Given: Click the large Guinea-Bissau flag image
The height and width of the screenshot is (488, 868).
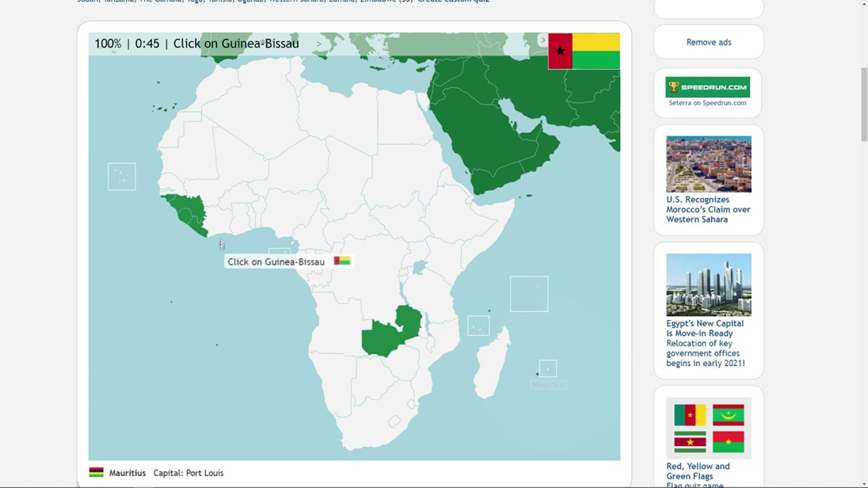Looking at the screenshot, I should coord(584,52).
